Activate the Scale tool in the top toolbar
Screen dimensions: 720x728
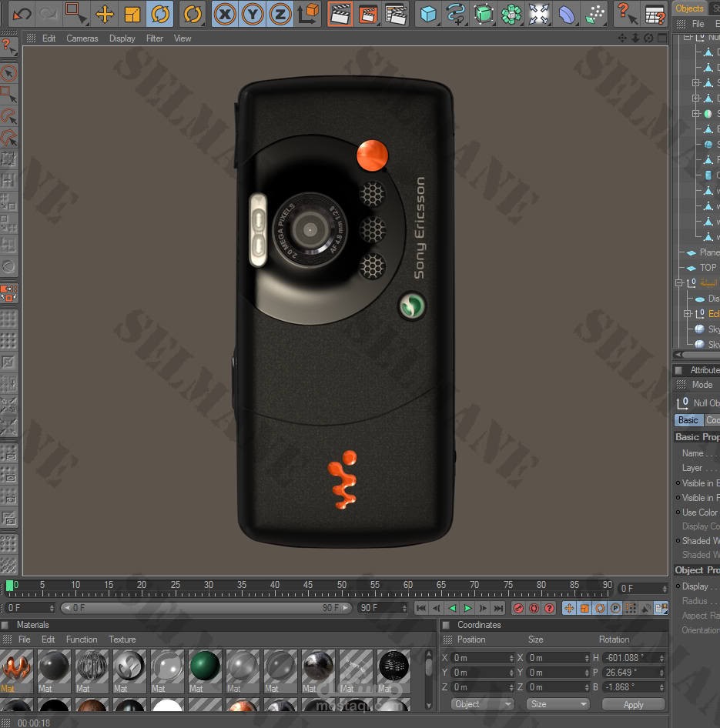coord(132,14)
